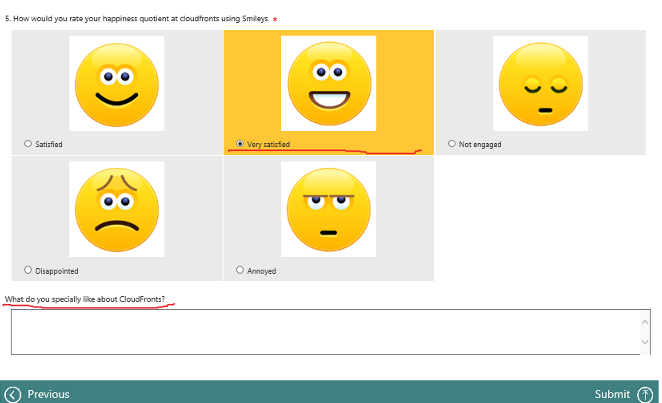This screenshot has height=403, width=662.
Task: Select the Satisfied radio button
Action: click(x=28, y=144)
